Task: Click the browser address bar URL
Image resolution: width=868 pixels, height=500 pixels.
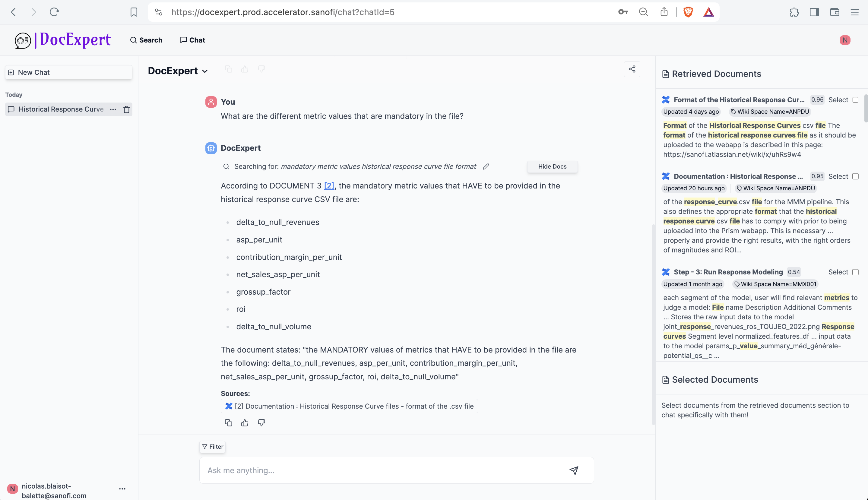Action: tap(283, 12)
